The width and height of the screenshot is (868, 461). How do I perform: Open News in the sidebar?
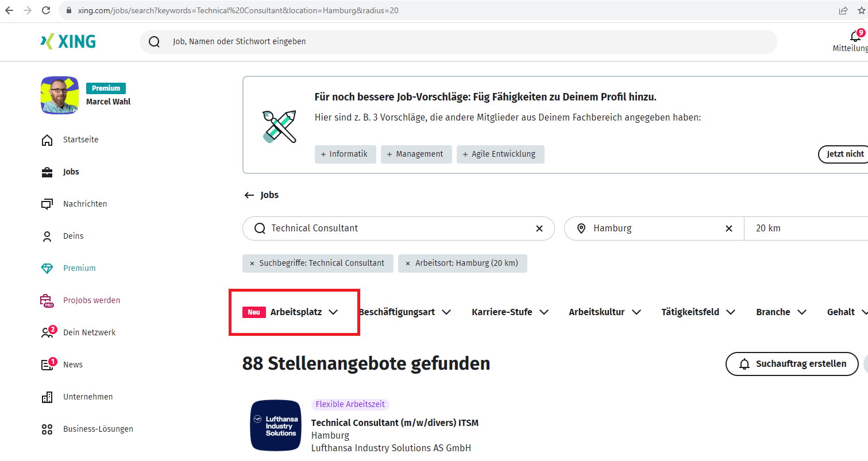pyautogui.click(x=72, y=365)
